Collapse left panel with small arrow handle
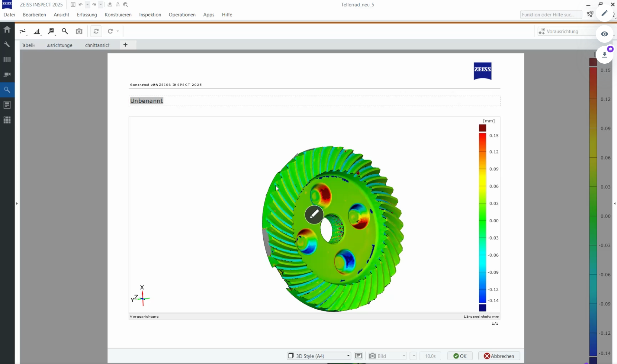 point(17,204)
